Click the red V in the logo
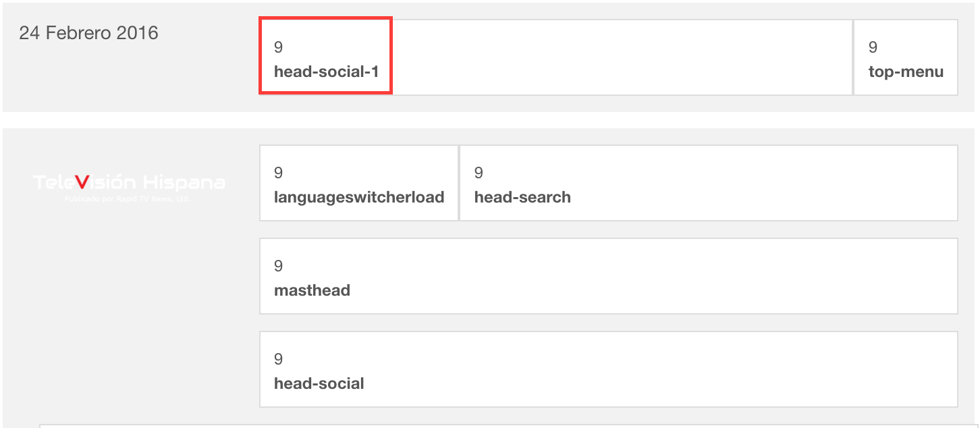Viewport: 980px width, 428px height. tap(82, 182)
